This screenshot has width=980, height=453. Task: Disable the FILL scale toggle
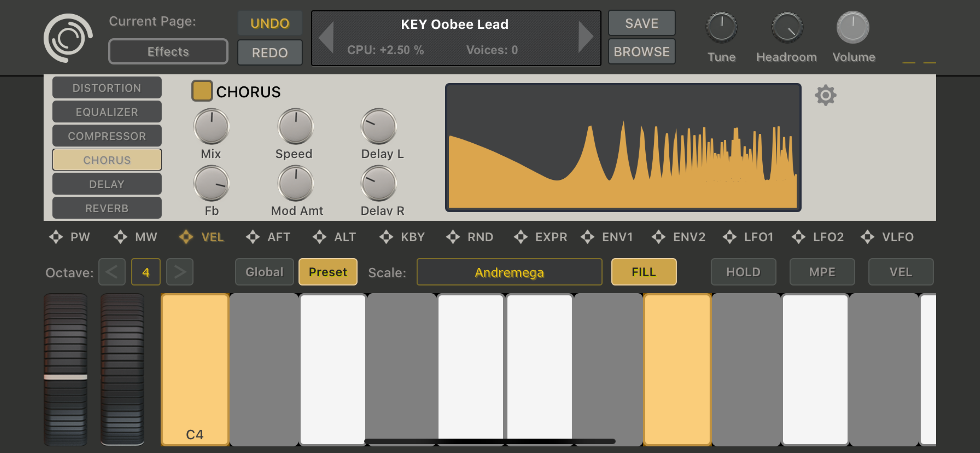pos(643,272)
